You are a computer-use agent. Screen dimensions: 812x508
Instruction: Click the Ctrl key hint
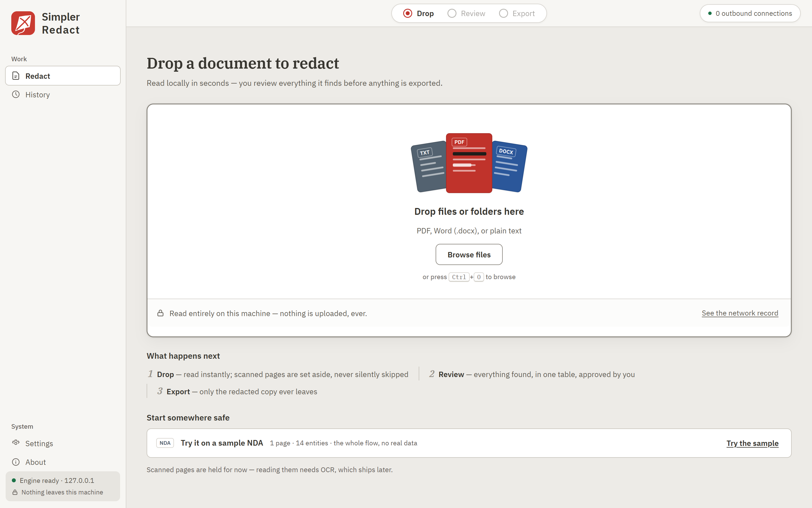tap(459, 277)
